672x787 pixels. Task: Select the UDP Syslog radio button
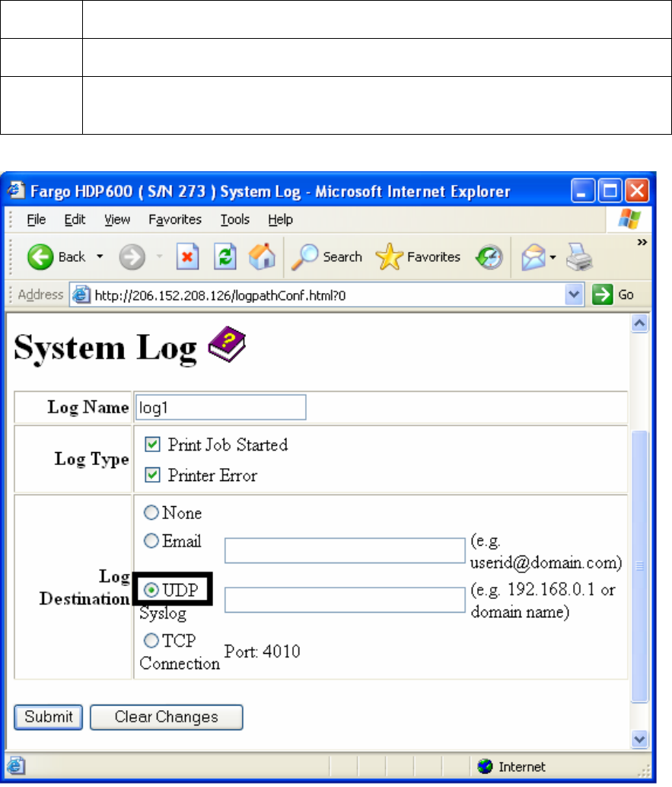151,590
